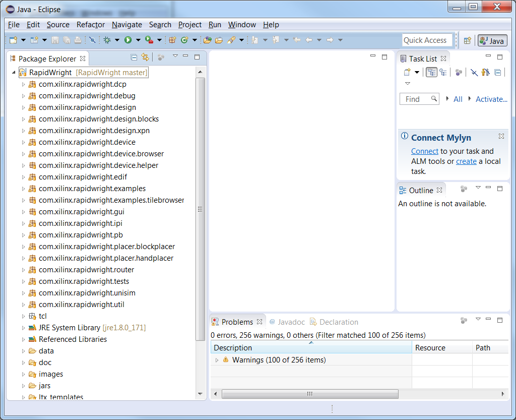Click the Connect link in Mylyn panel
The width and height of the screenshot is (516, 420).
pyautogui.click(x=424, y=151)
